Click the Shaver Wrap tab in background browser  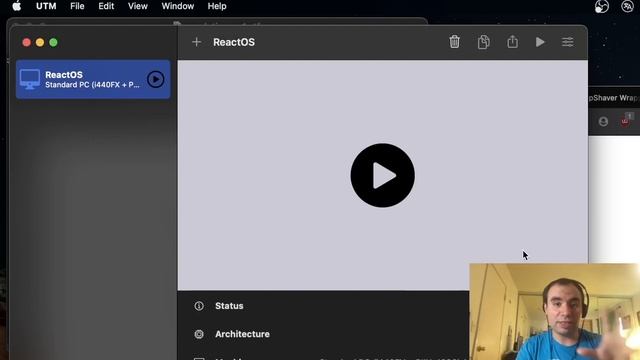click(x=614, y=98)
